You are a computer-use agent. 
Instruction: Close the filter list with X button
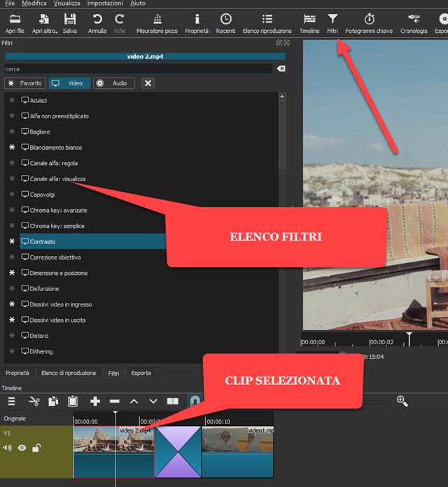[148, 83]
